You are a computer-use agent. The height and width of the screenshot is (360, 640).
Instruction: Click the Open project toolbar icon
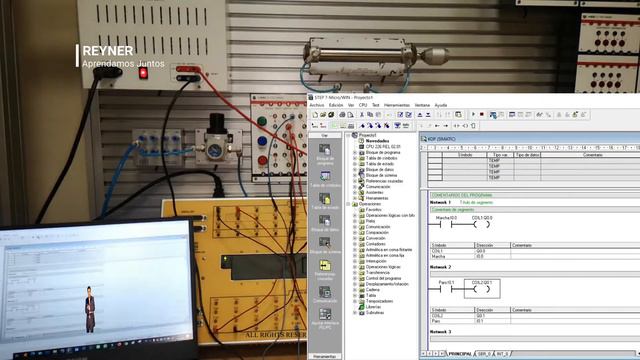tap(323, 115)
